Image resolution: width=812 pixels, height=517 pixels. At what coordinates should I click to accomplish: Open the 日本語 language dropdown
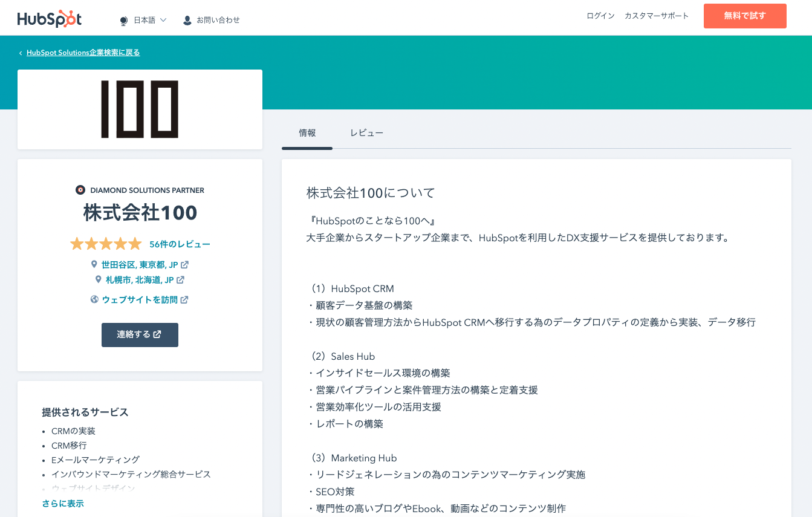tap(143, 20)
